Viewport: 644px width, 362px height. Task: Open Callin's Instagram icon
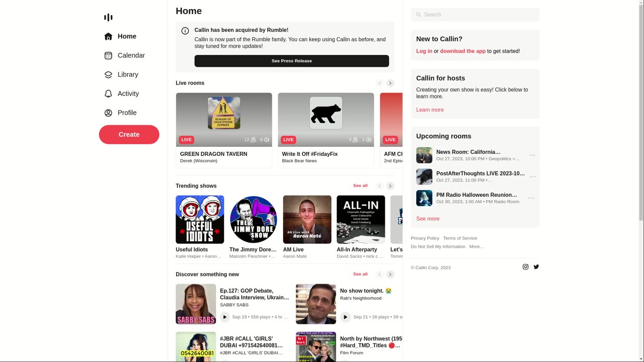(526, 267)
